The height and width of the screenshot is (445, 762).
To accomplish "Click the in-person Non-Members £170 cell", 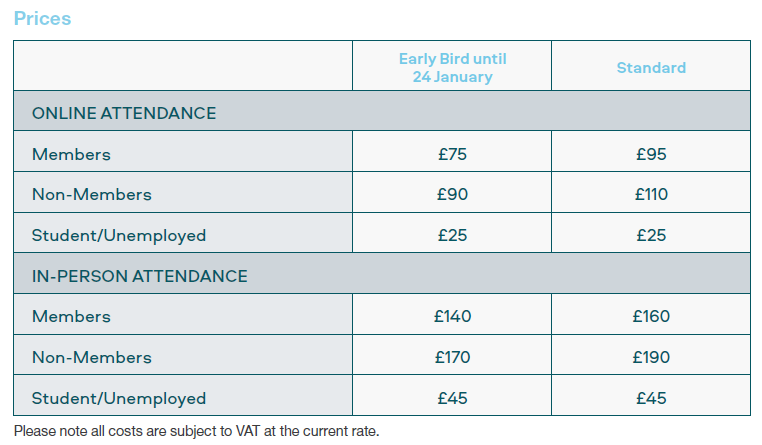I will 452,357.
